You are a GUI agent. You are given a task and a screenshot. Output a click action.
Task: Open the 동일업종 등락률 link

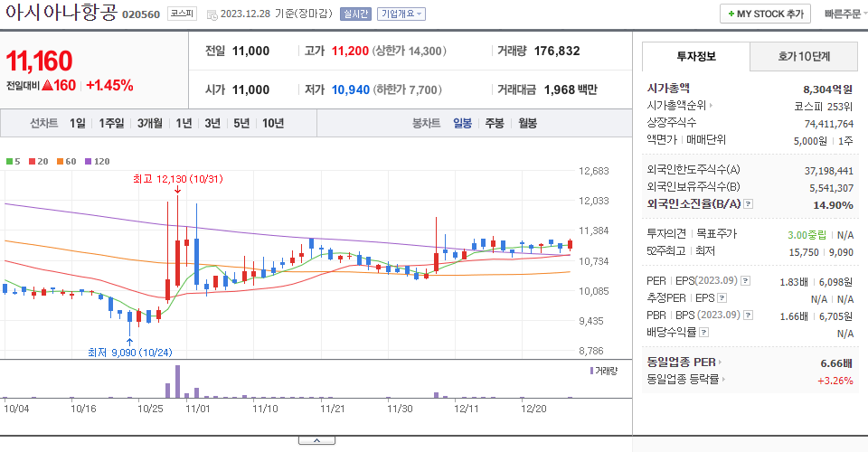point(684,380)
